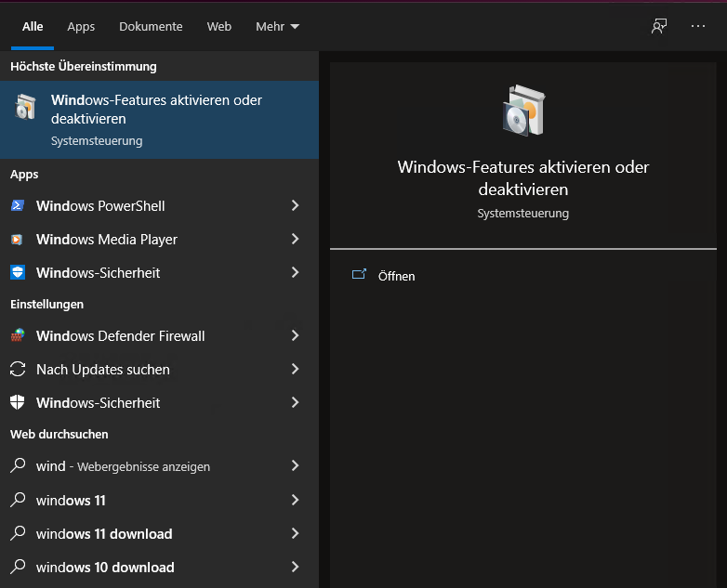
Task: Switch to the Apps tab
Action: [x=81, y=27]
